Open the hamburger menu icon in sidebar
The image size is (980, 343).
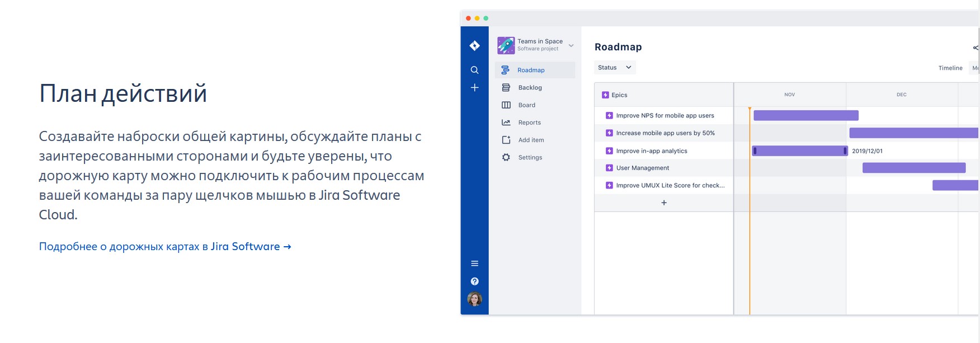click(x=474, y=264)
